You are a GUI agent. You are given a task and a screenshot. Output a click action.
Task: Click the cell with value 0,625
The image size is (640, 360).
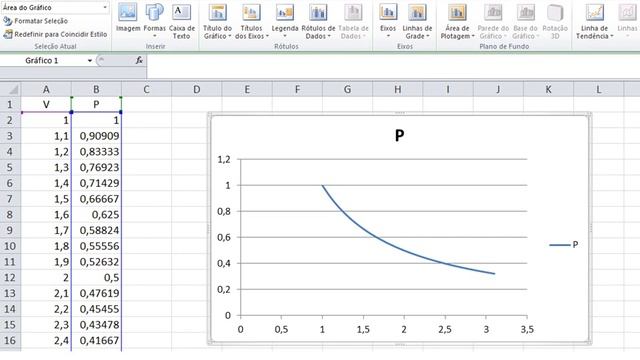(96, 215)
